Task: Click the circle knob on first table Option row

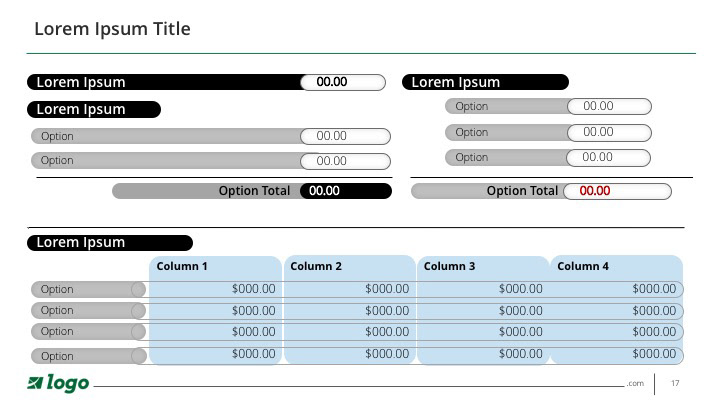Action: [138, 290]
